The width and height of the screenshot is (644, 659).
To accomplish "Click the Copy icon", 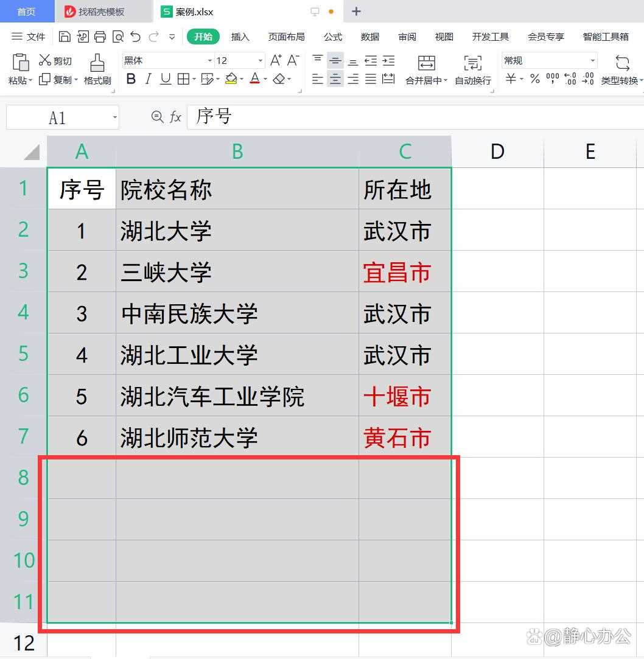I will (x=44, y=79).
